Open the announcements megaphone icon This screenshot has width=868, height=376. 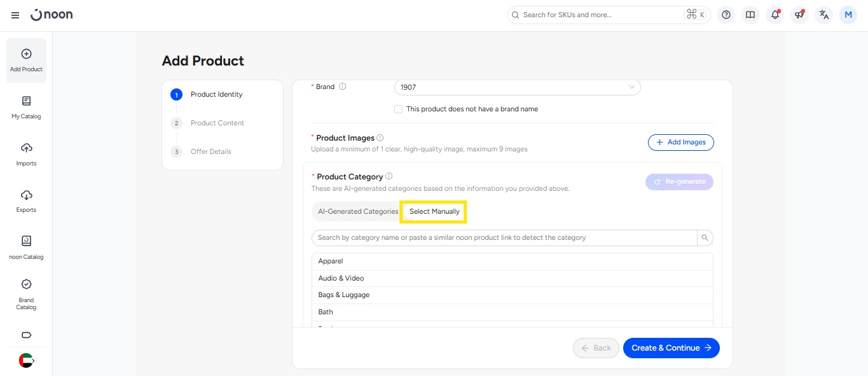(799, 15)
